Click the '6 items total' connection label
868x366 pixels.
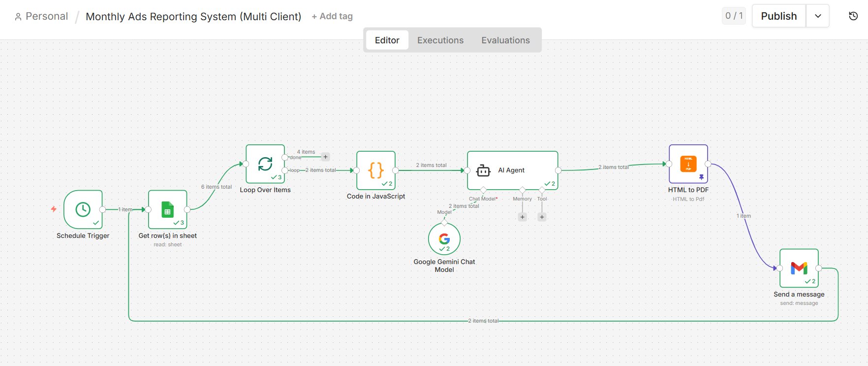point(217,187)
